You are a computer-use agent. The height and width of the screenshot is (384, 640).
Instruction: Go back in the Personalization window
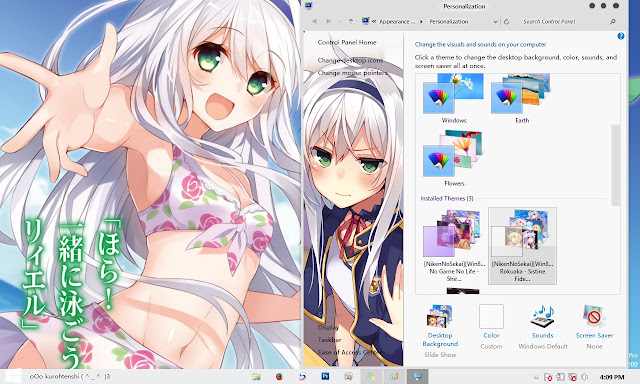pos(314,21)
